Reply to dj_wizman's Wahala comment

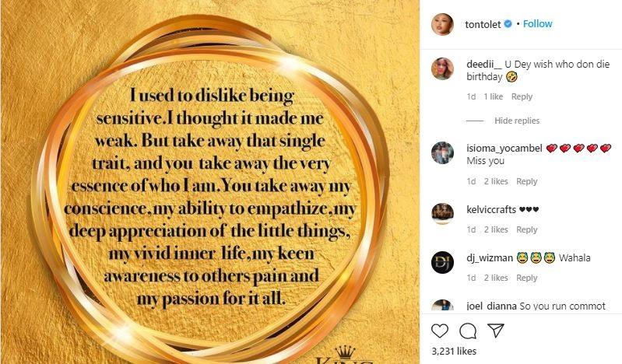[527, 278]
